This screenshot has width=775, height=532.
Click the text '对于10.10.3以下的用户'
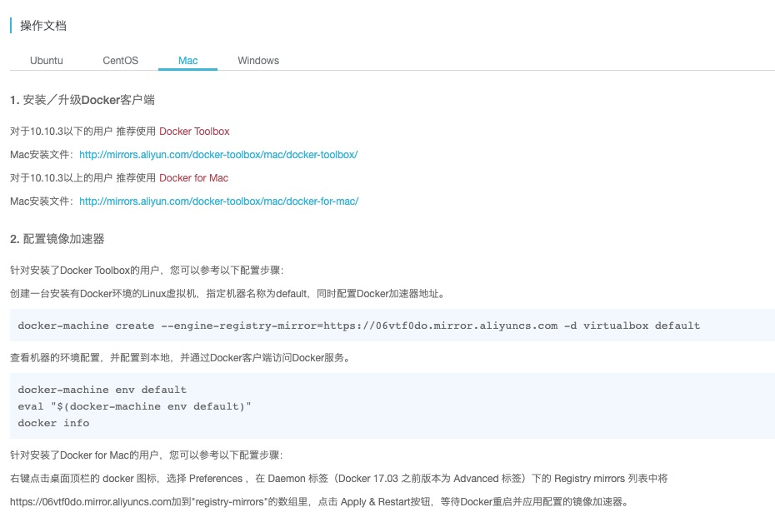[62, 132]
